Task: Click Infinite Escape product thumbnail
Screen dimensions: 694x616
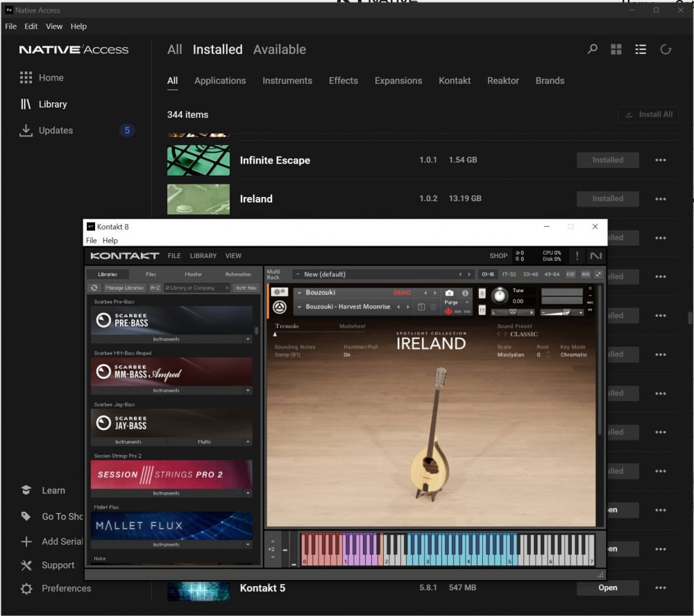Action: pos(198,160)
